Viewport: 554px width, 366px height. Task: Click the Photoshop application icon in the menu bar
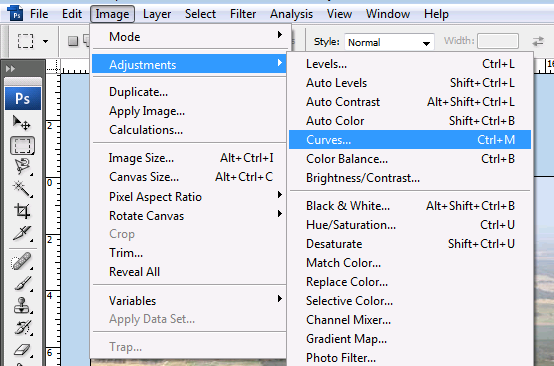point(16,14)
